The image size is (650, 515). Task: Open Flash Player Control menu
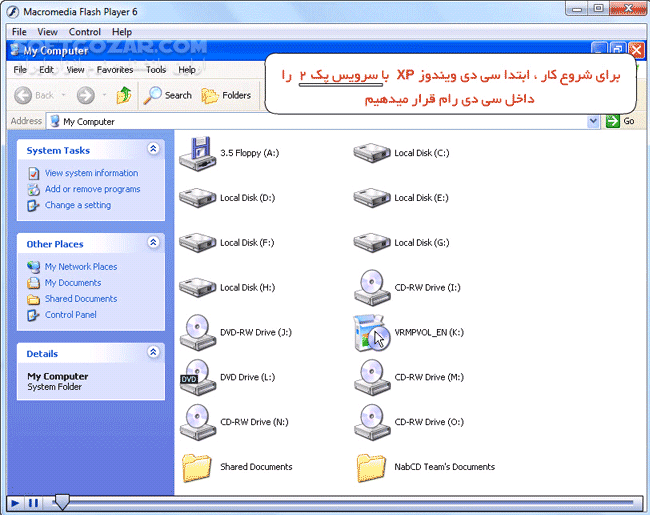85,32
